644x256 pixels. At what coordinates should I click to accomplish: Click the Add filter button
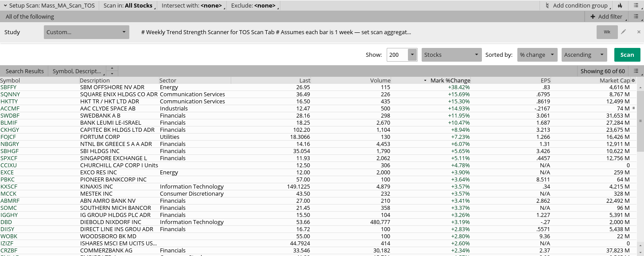click(606, 16)
